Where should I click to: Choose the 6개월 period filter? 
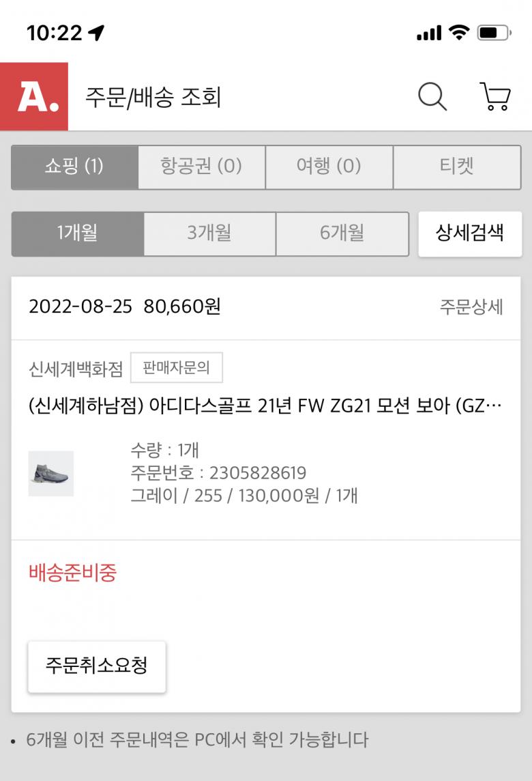pos(342,233)
